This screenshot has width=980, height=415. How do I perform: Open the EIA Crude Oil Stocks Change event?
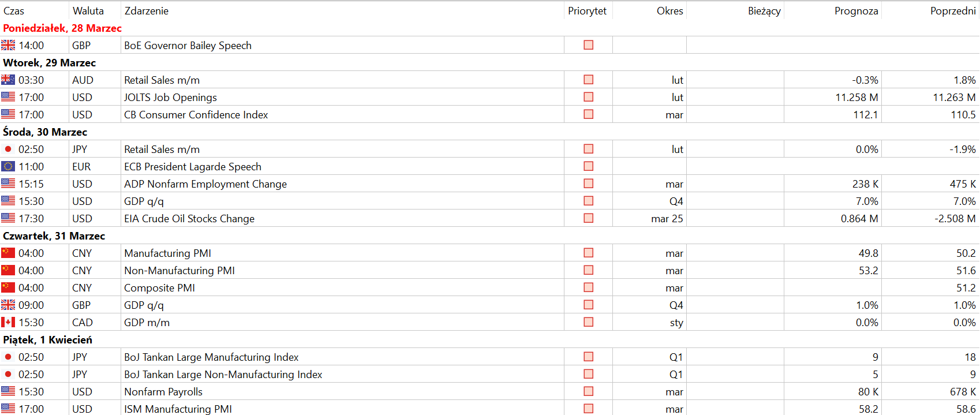point(189,218)
